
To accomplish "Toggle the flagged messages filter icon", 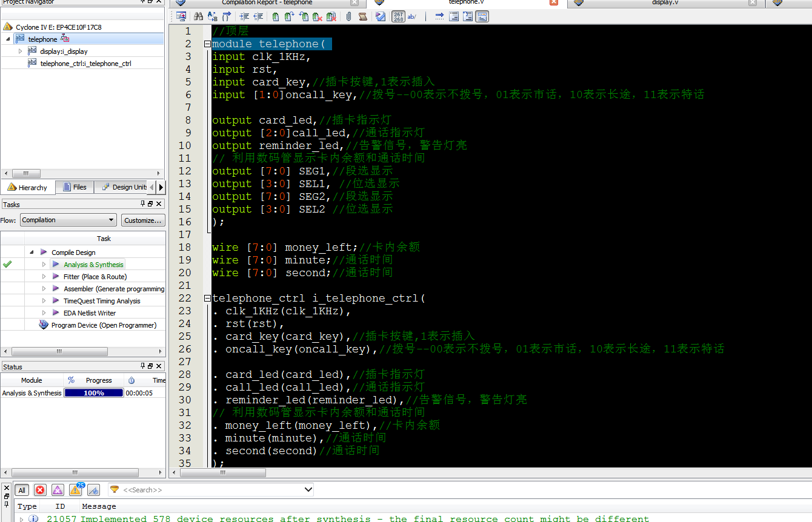I will pyautogui.click(x=93, y=490).
